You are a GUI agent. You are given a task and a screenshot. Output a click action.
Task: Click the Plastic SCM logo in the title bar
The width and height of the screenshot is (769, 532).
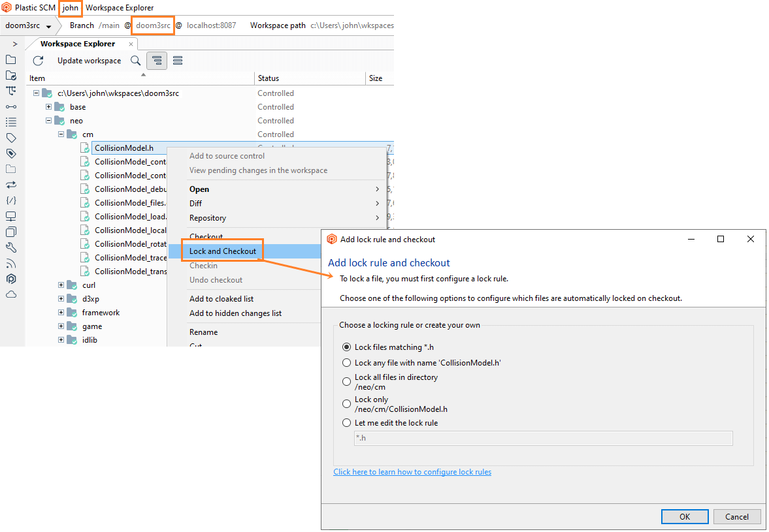pyautogui.click(x=7, y=7)
